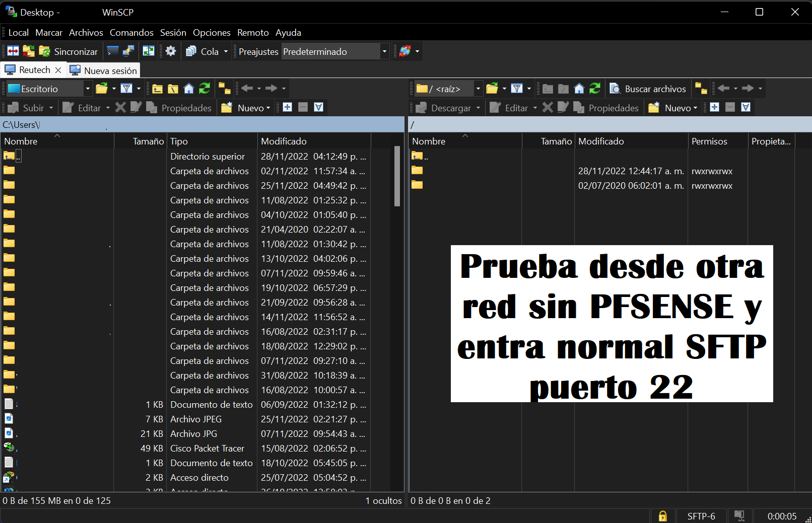Image resolution: width=812 pixels, height=523 pixels.
Task: Click the local Nuevo button
Action: coord(246,108)
